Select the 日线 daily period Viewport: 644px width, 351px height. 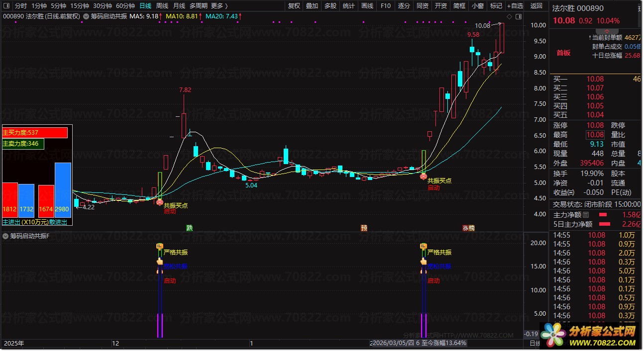pos(145,6)
